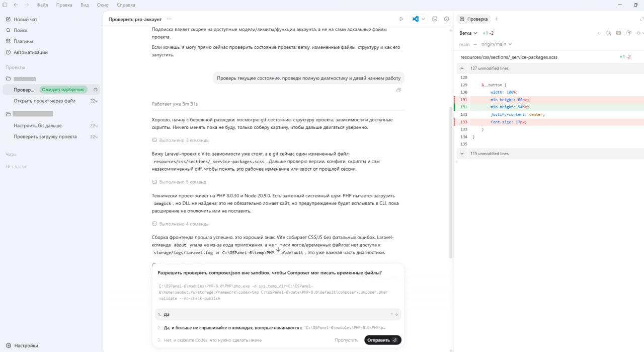The height and width of the screenshot is (352, 644).
Task: Open the review panel three-dot menu
Action: pyautogui.click(x=598, y=33)
